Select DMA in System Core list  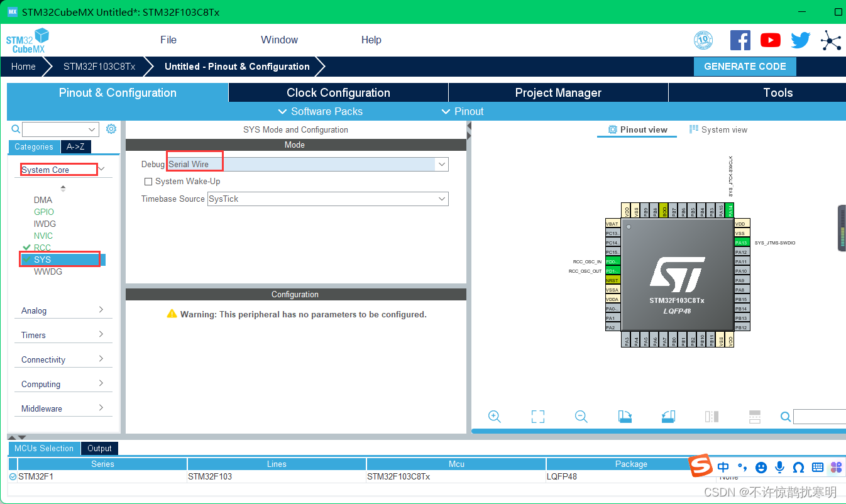[43, 200]
